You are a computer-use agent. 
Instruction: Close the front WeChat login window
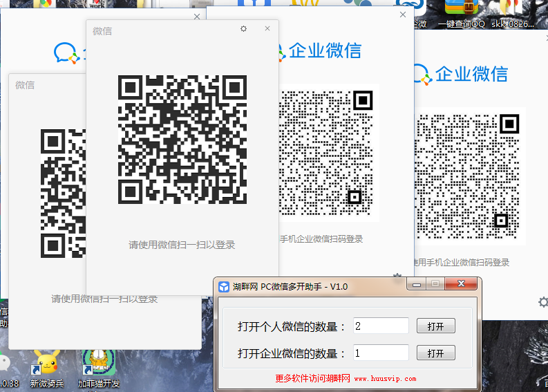267,28
